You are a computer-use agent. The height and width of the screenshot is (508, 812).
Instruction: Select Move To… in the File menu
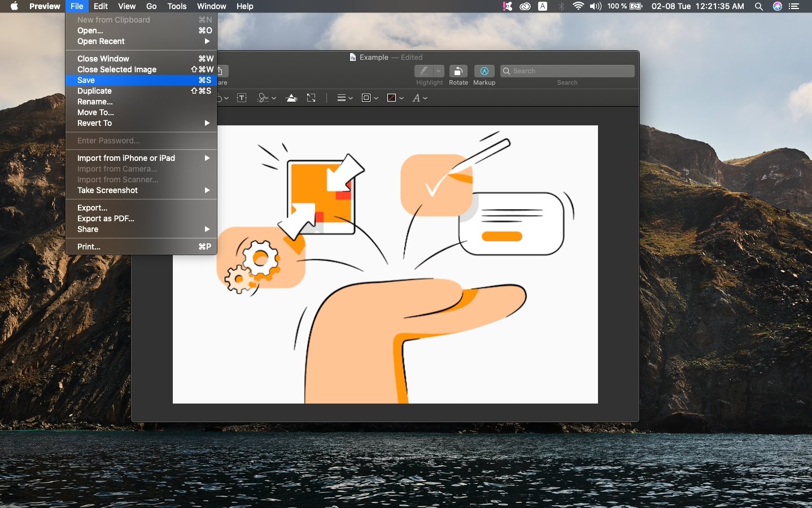[x=141, y=112]
